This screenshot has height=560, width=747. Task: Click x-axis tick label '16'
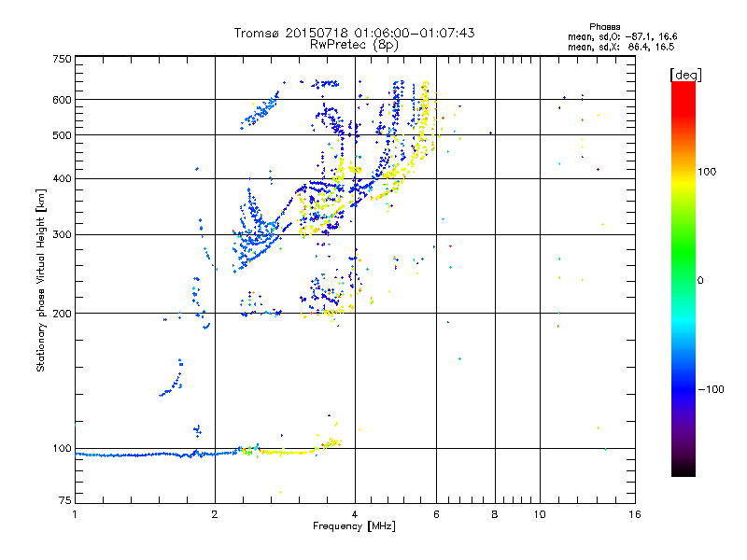(635, 514)
